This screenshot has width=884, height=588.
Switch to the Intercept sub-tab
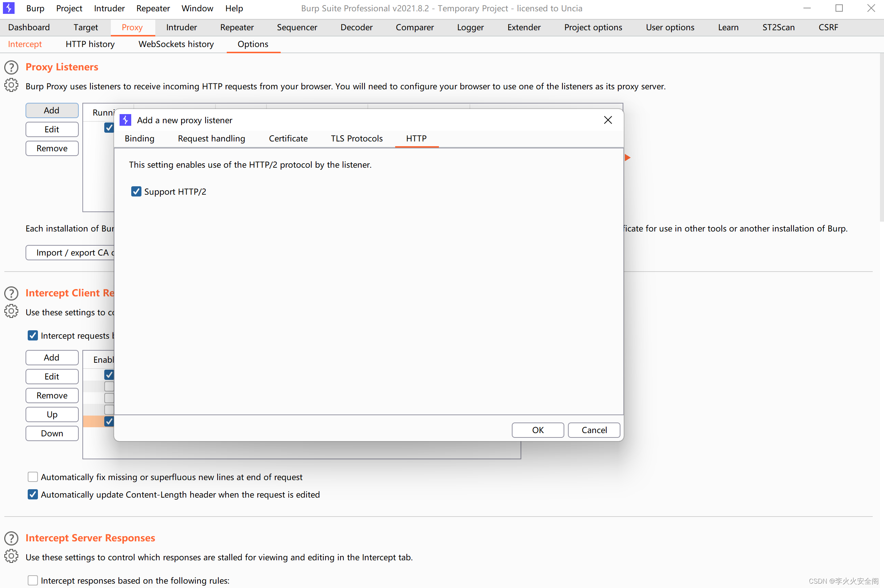25,44
